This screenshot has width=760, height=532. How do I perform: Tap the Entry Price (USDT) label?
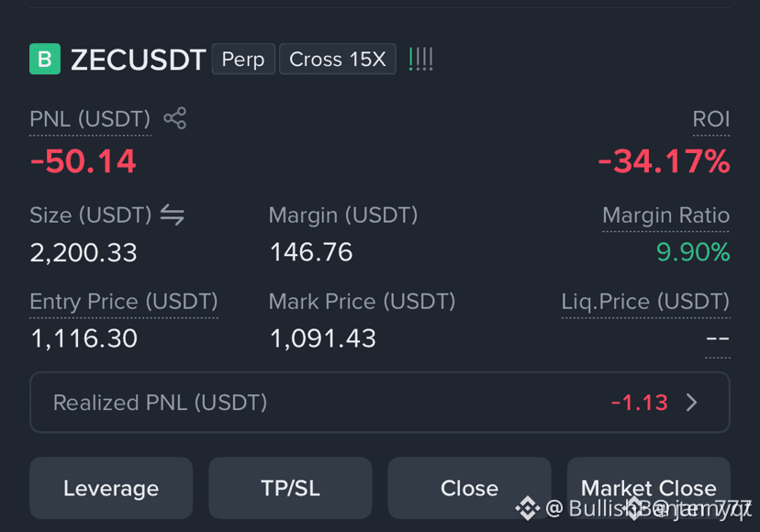click(124, 302)
